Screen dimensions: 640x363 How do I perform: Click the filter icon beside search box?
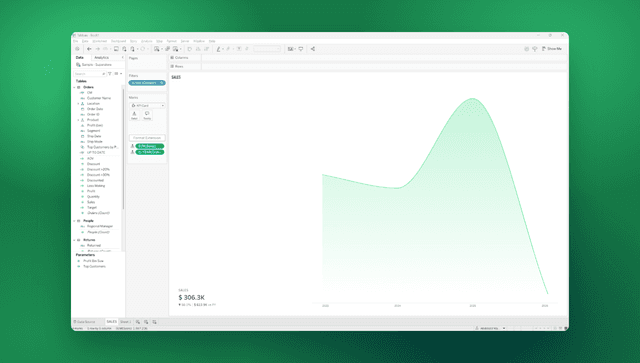[110, 73]
